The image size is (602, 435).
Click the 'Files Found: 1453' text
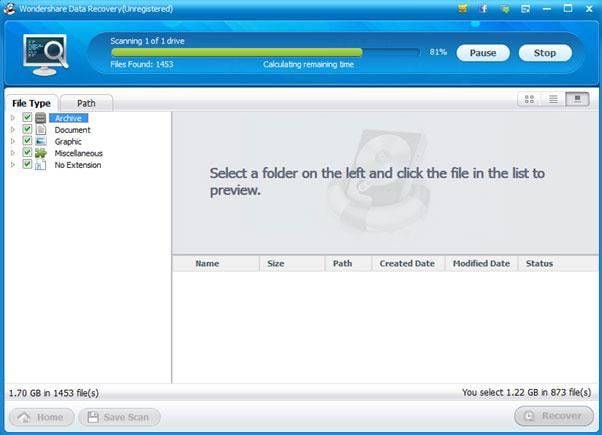[x=142, y=64]
